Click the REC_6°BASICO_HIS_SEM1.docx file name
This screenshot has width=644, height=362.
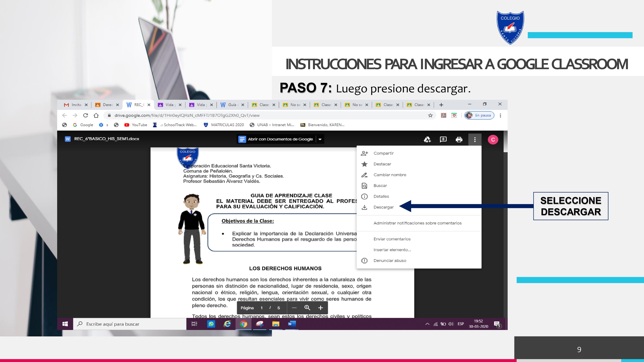tap(106, 139)
